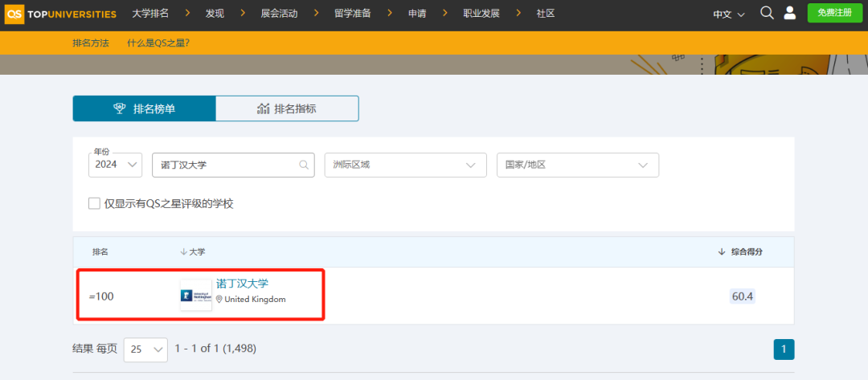Open the 留学准备 menu
Viewport: 868px width, 380px height.
pyautogui.click(x=353, y=14)
